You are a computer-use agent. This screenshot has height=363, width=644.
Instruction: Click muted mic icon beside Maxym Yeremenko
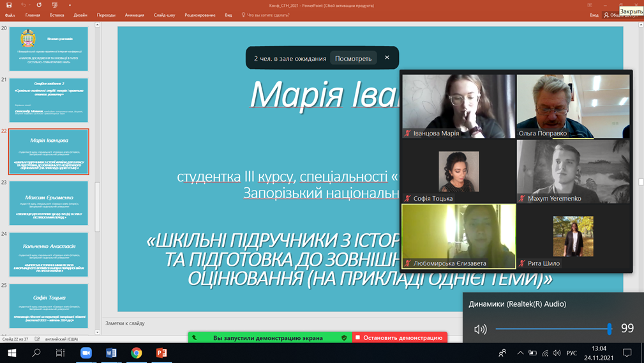522,198
